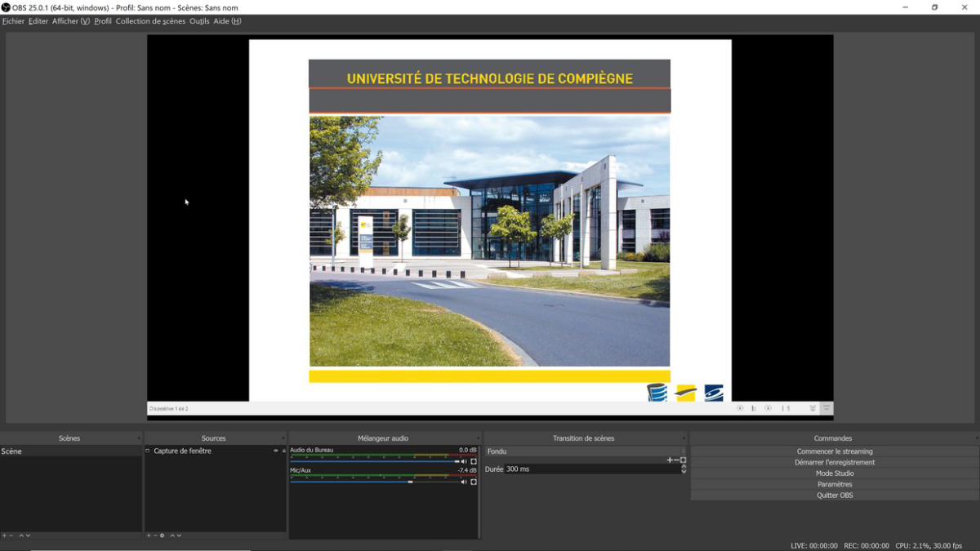The height and width of the screenshot is (551, 980).
Task: Open Scènes dock options arrow
Action: pos(140,438)
